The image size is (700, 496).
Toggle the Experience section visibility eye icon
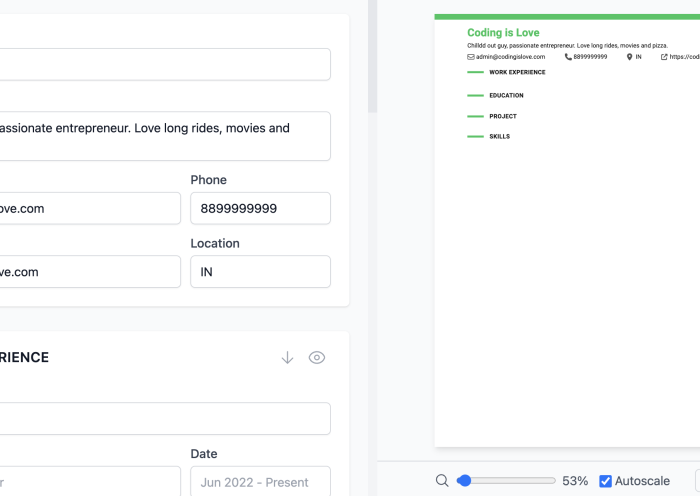pyautogui.click(x=317, y=357)
